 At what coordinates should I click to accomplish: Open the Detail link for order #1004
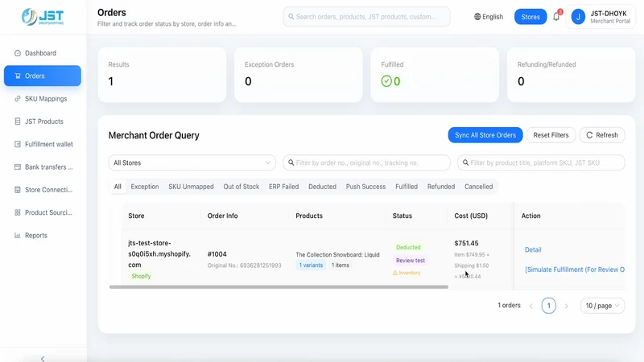tap(533, 249)
